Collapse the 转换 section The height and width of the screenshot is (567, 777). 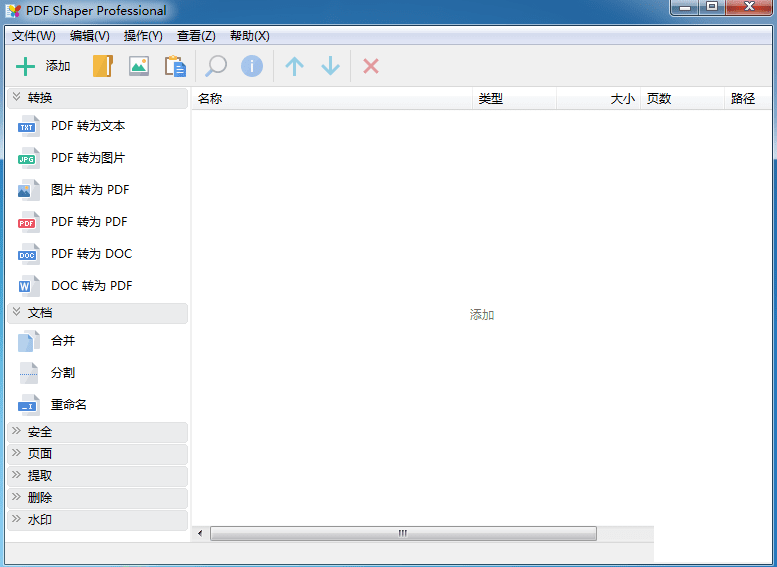click(98, 98)
